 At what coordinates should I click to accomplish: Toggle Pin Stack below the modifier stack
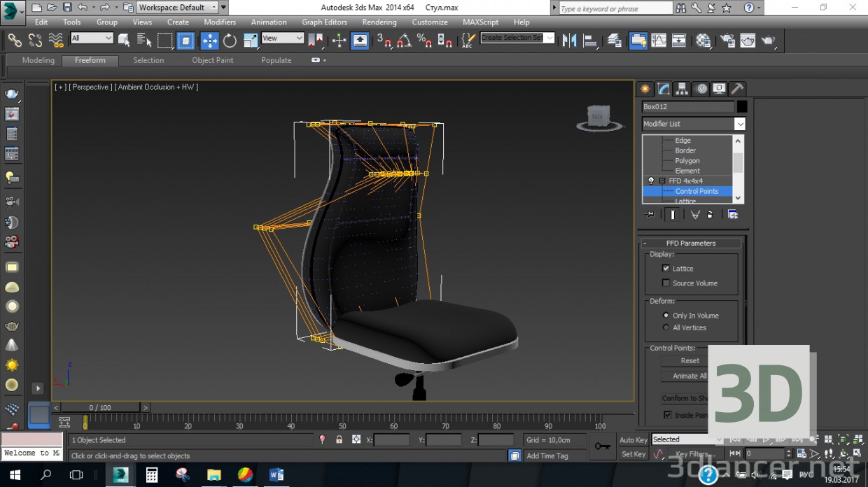click(x=651, y=215)
